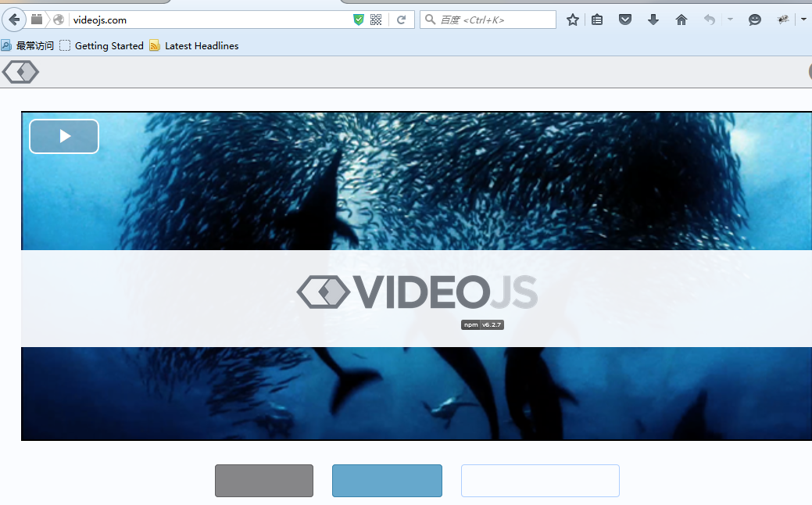812x505 pixels.
Task: Open the downloads panel arrow
Action: [653, 20]
